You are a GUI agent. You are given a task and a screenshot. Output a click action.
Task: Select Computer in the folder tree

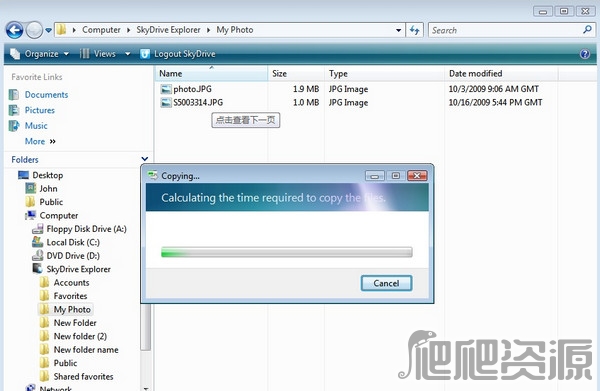pos(59,215)
